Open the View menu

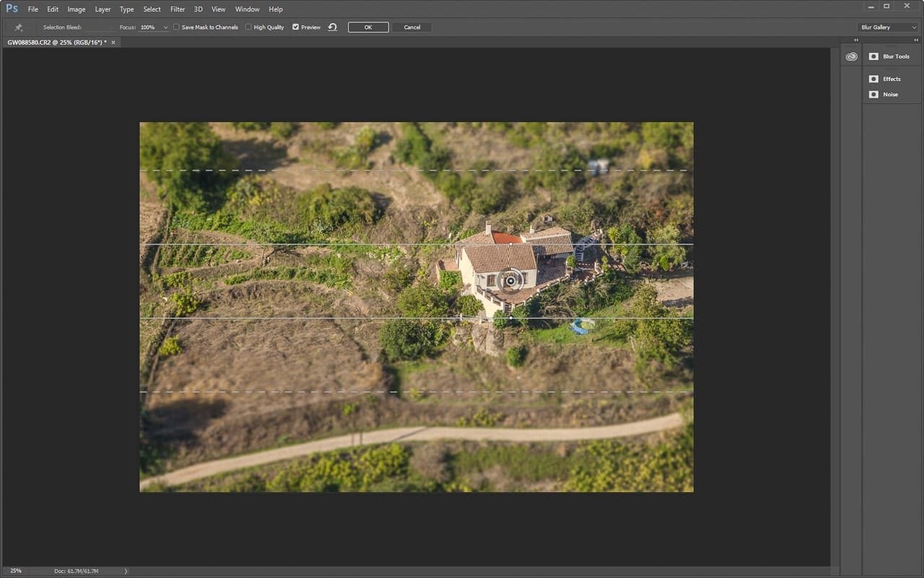point(218,9)
